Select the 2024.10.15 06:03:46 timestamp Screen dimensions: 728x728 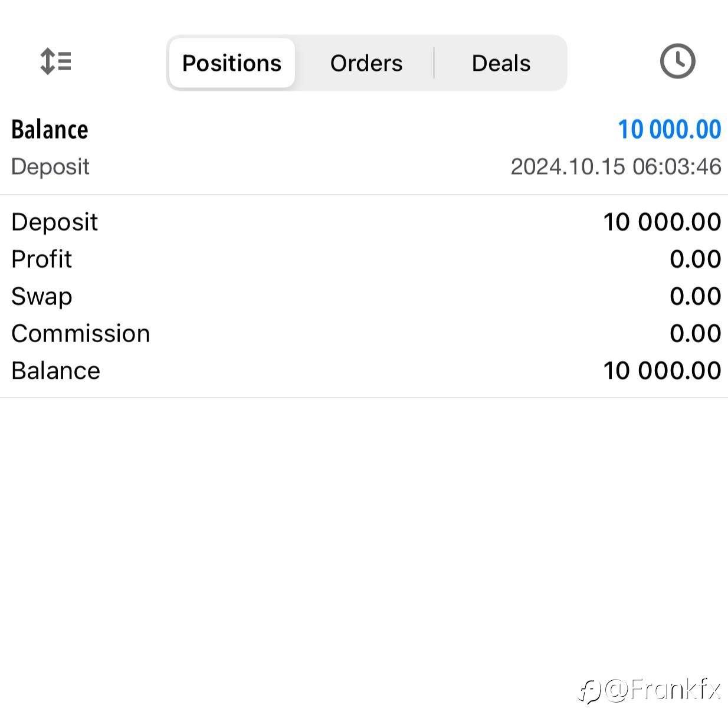[x=616, y=166]
